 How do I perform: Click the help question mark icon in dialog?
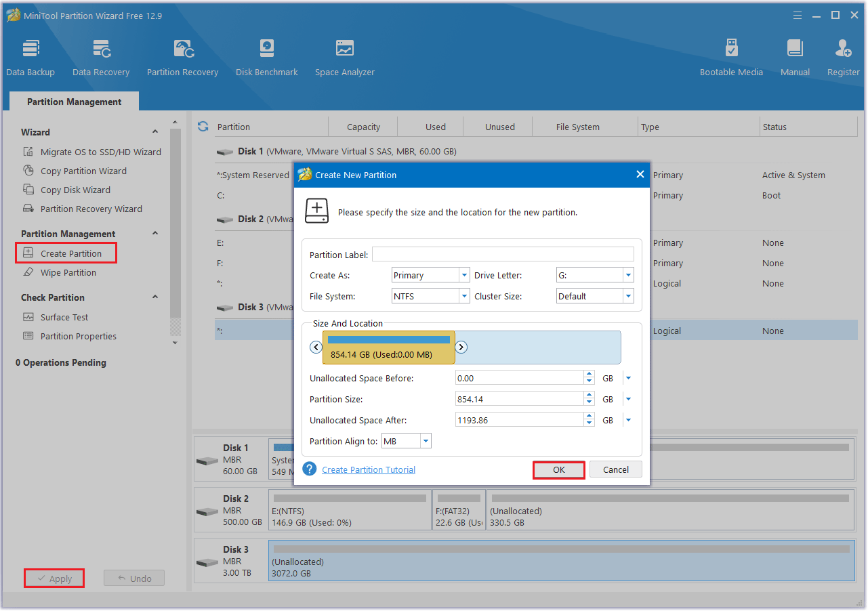tap(310, 469)
